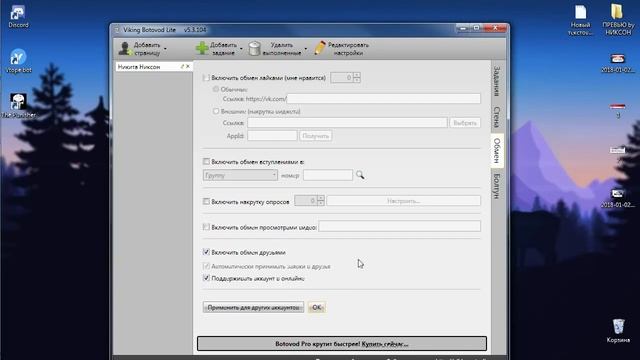This screenshot has width=640, height=360.
Task: Enable Включить обмен лайками checkbox
Action: point(206,78)
